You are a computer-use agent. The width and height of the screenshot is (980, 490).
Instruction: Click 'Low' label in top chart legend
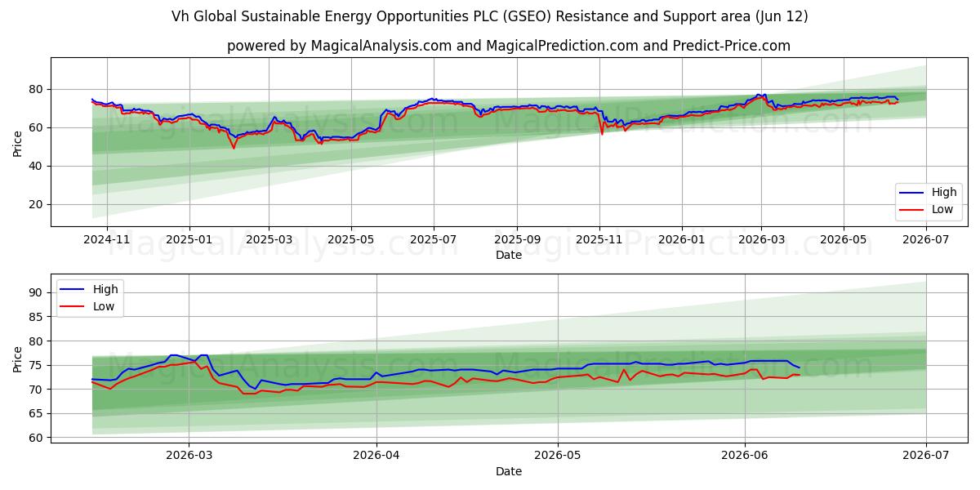[x=942, y=210]
